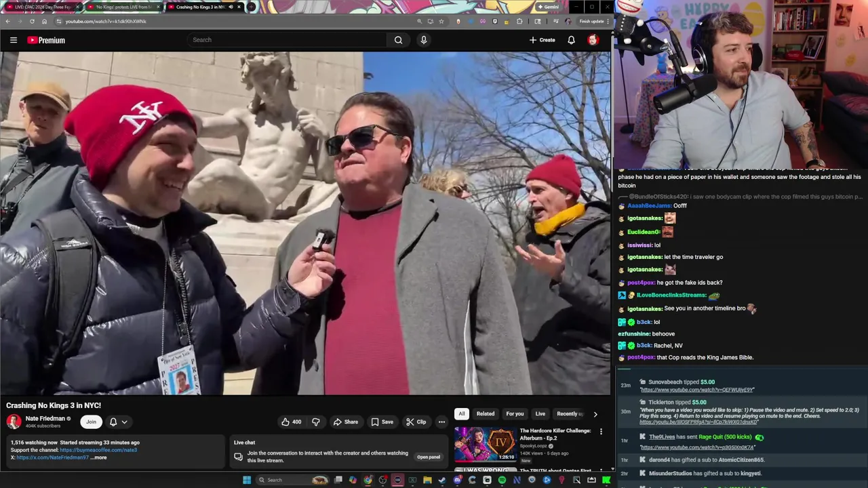Click ILoveBoneclinksStreams username in chat
This screenshot has height=488, width=868.
pos(671,296)
